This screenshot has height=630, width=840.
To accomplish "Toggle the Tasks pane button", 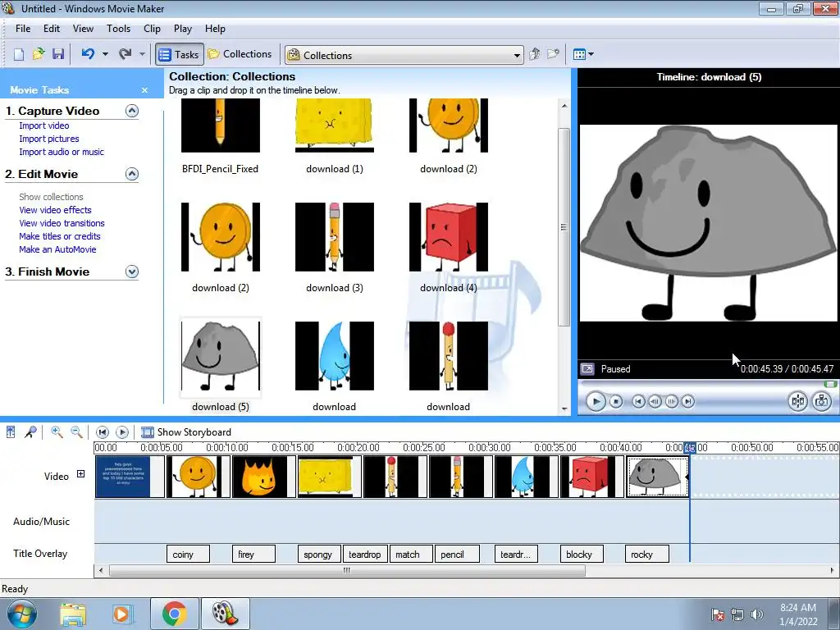I will click(x=180, y=54).
